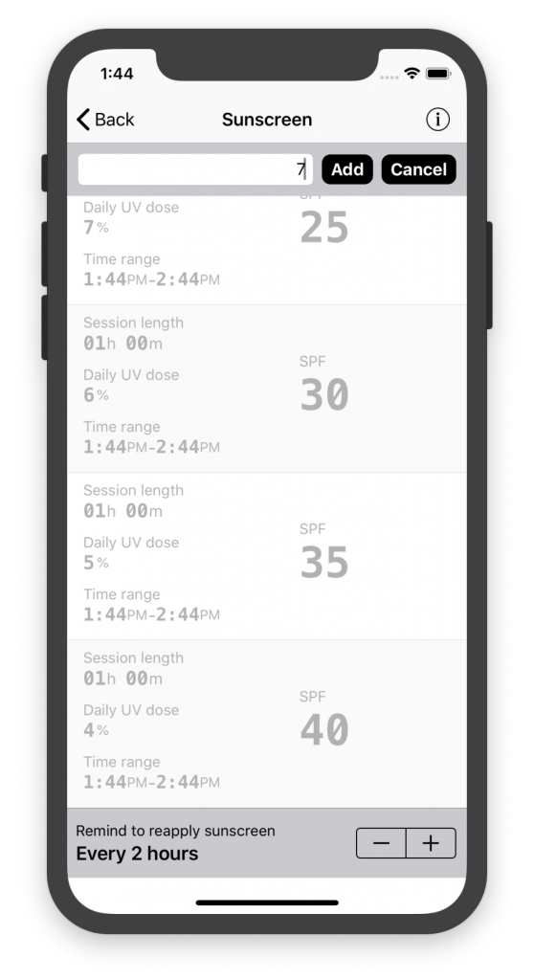Select the SPF 40 row
This screenshot has height=980, width=534.
coord(267,724)
